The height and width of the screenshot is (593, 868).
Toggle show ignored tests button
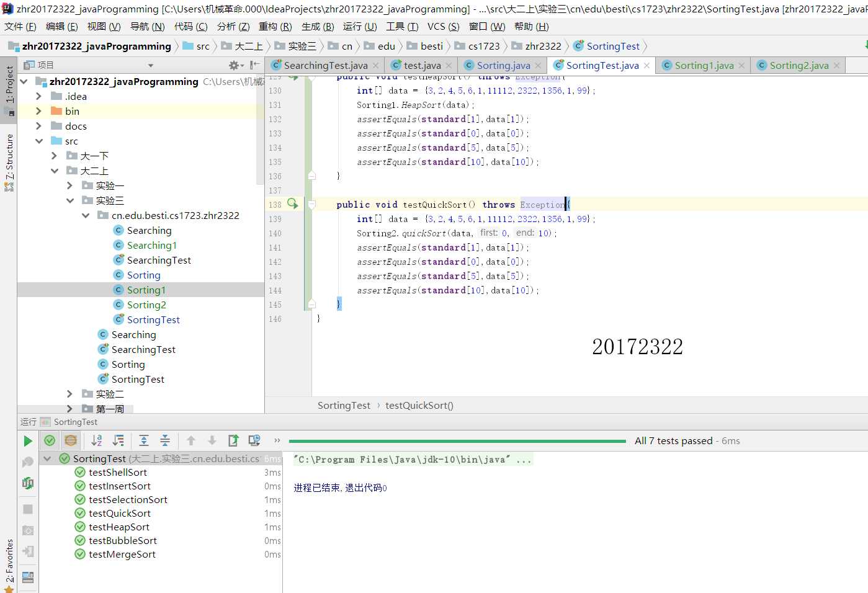click(71, 440)
